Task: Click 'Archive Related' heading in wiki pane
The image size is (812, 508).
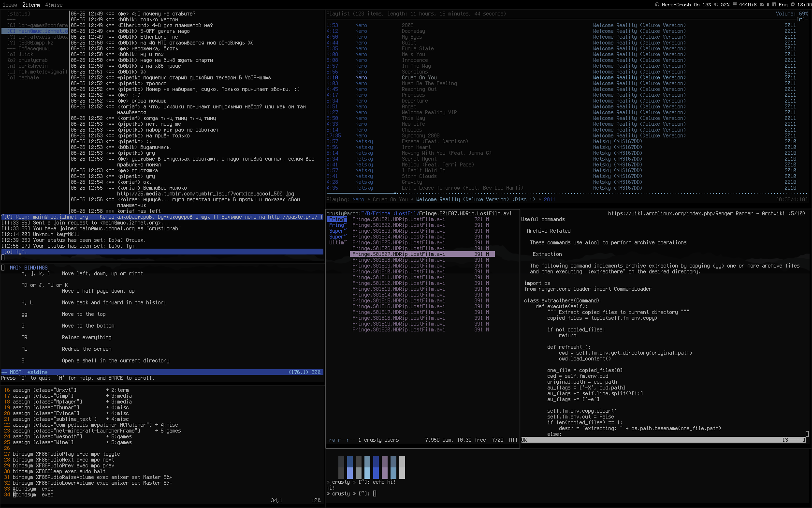Action: pos(549,231)
